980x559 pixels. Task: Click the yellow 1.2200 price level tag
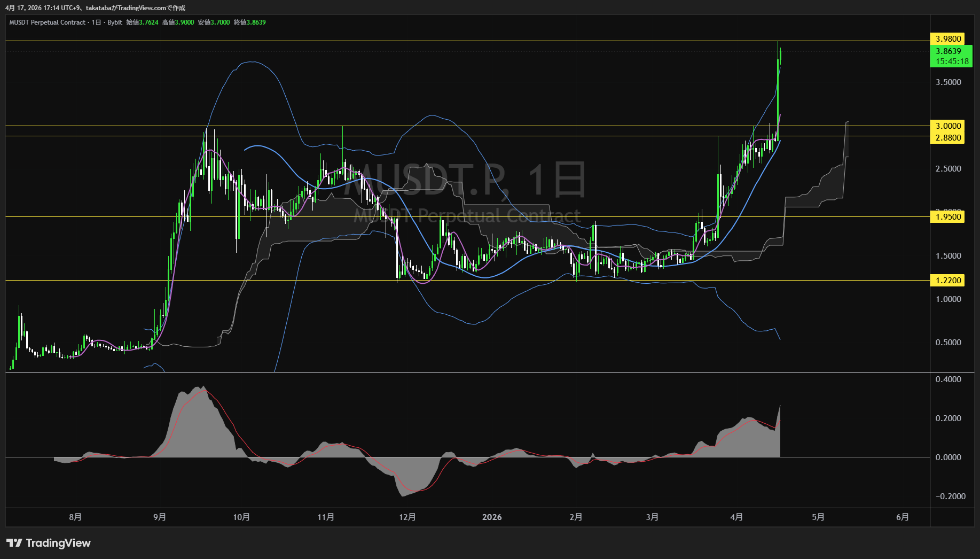(x=948, y=280)
